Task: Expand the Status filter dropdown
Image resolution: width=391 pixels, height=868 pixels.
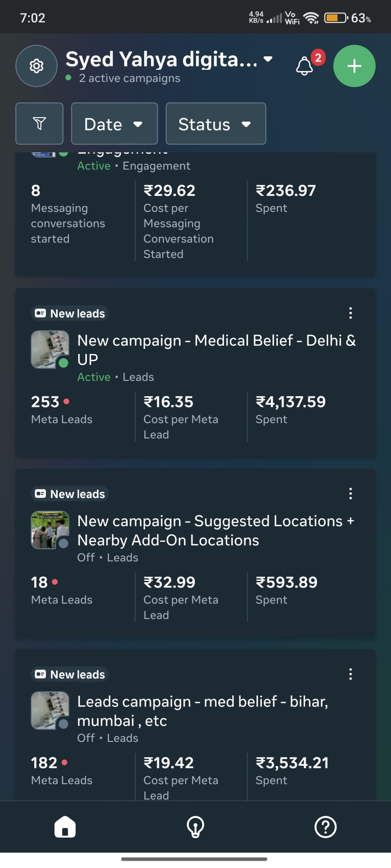Action: point(216,124)
